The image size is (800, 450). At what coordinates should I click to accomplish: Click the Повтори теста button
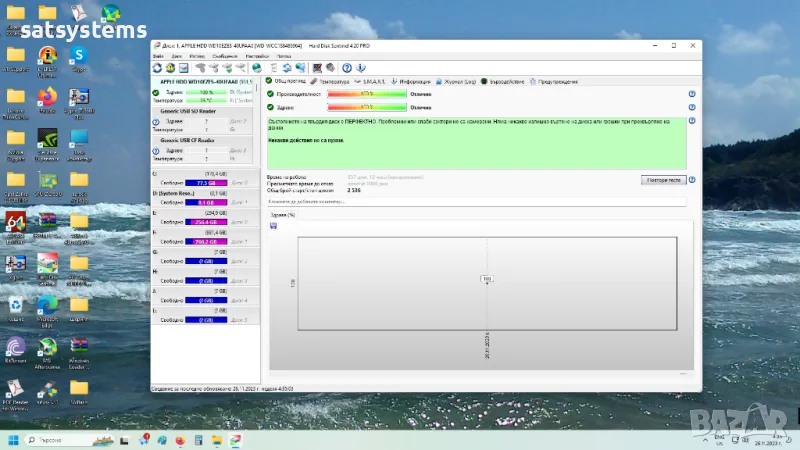pos(663,180)
